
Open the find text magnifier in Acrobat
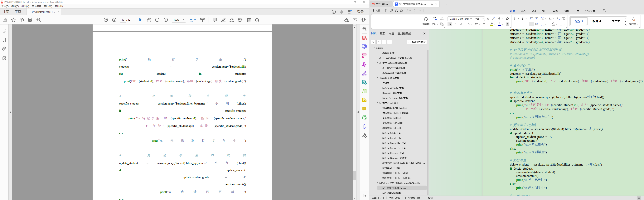tap(38, 20)
